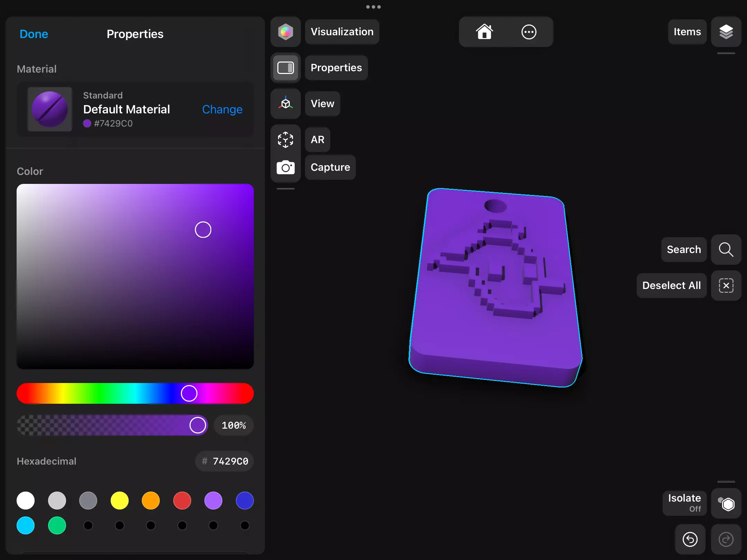This screenshot has height=560, width=747.
Task: Toggle the Isolate hexagon icon
Action: 726,504
